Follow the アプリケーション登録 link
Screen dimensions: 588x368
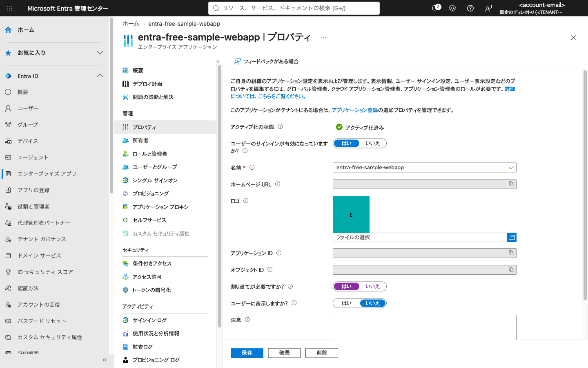pyautogui.click(x=355, y=110)
